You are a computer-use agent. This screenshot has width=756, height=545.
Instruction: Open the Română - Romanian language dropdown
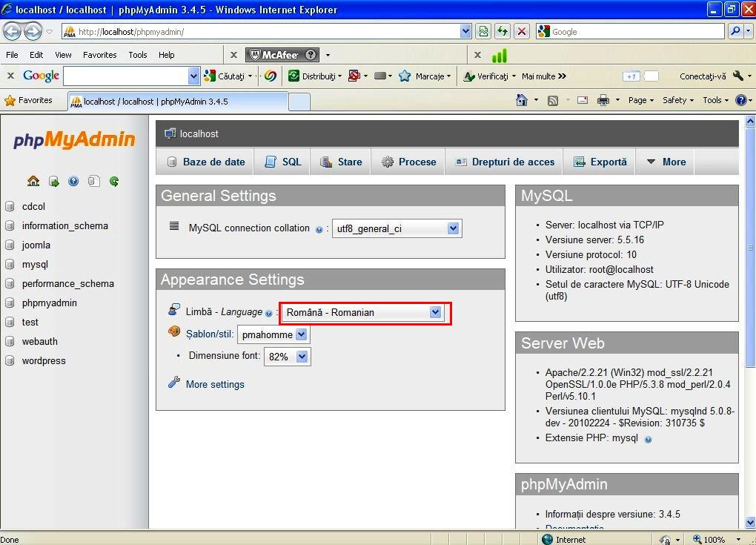coord(363,312)
